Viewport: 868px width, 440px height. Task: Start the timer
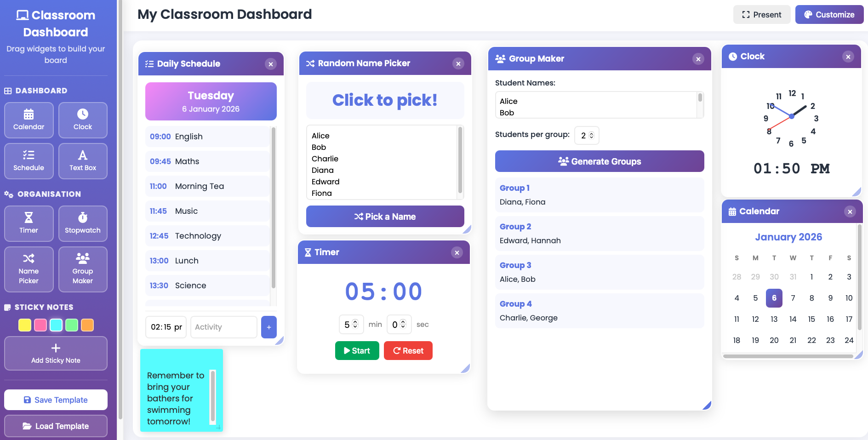point(357,351)
